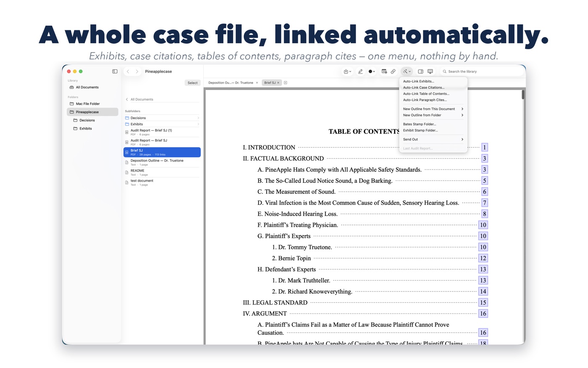Select the pen annotation tool
The image size is (588, 368).
coord(360,71)
